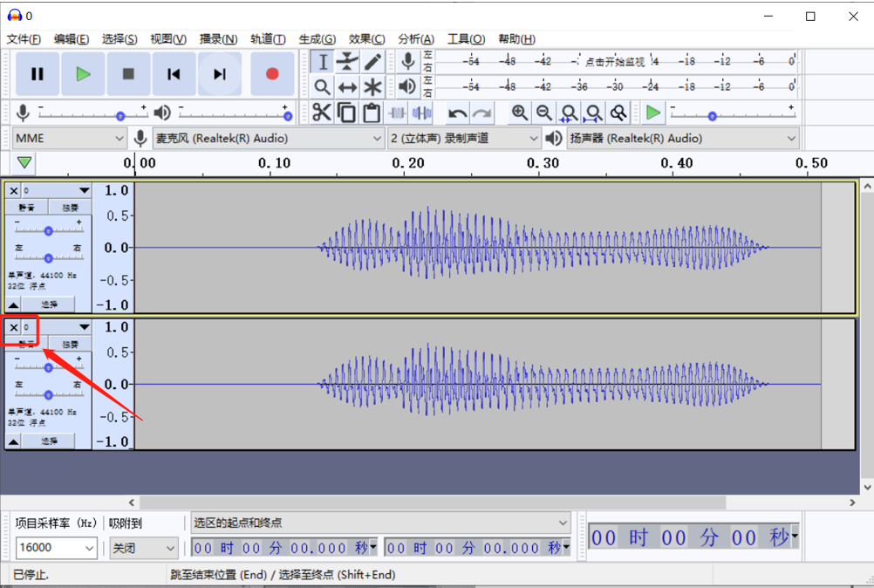
Task: Click 选择 button on the first track
Action: 49,304
